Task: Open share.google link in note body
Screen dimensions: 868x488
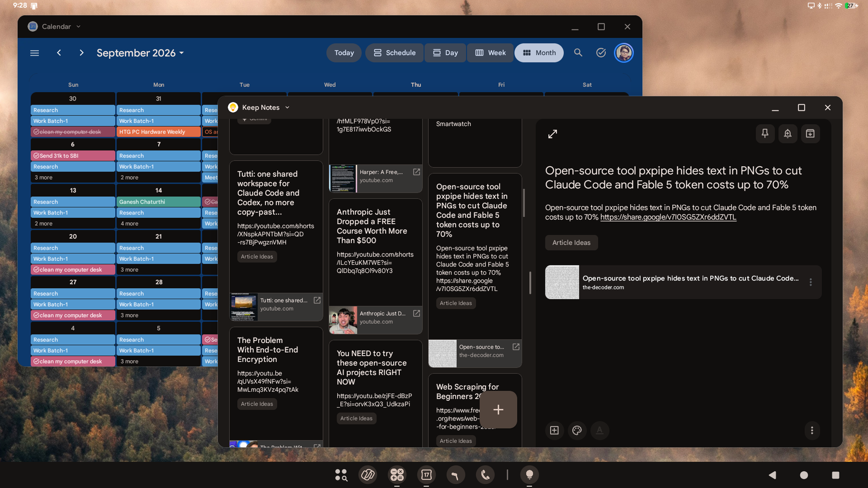Action: coord(668,217)
